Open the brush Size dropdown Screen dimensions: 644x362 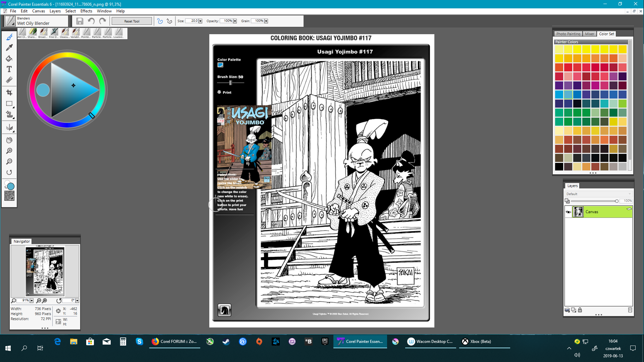tap(201, 21)
